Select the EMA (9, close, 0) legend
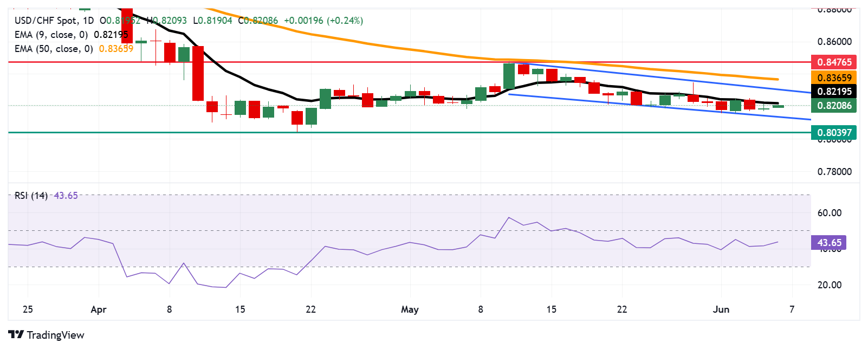This screenshot has height=349, width=868. [51, 35]
